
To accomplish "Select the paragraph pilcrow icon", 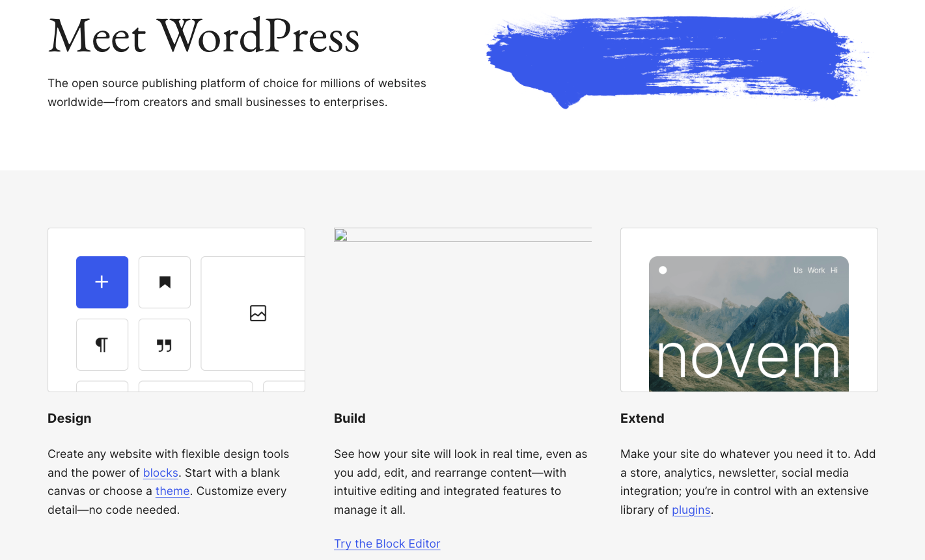I will click(x=102, y=345).
